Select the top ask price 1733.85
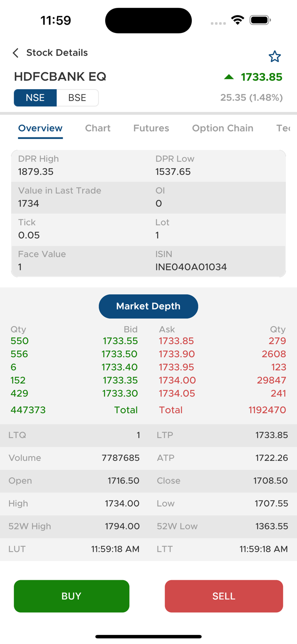297x644 pixels. [x=177, y=341]
